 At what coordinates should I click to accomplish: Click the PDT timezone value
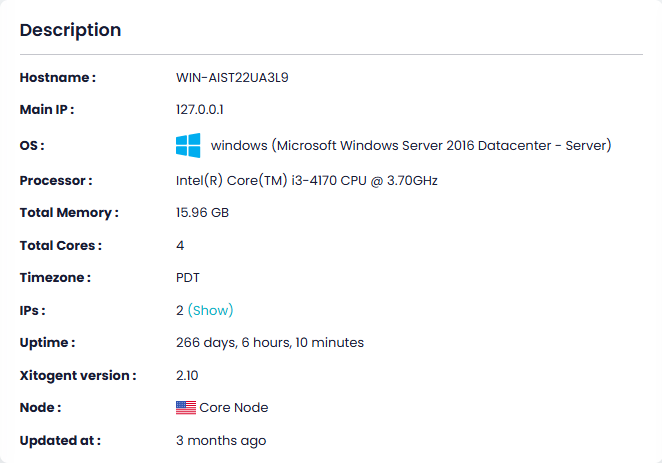point(189,278)
